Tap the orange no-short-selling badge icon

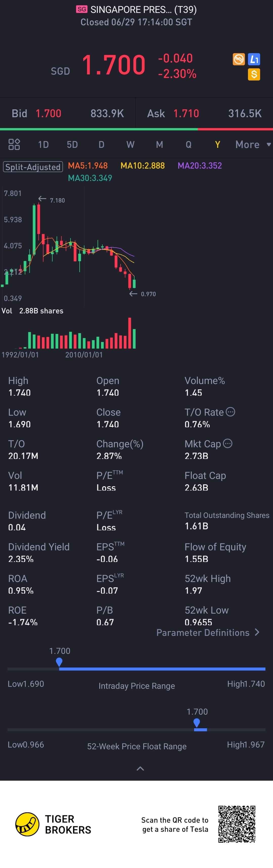(x=239, y=59)
